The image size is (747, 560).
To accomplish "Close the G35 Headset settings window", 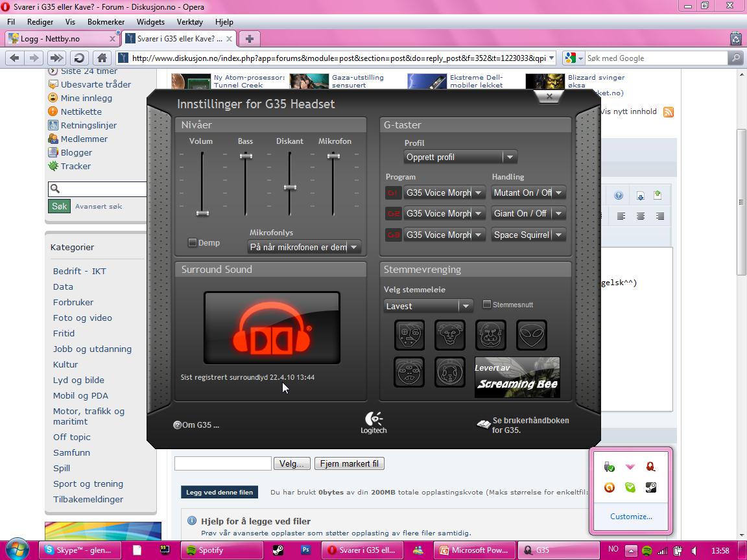I will (x=549, y=96).
